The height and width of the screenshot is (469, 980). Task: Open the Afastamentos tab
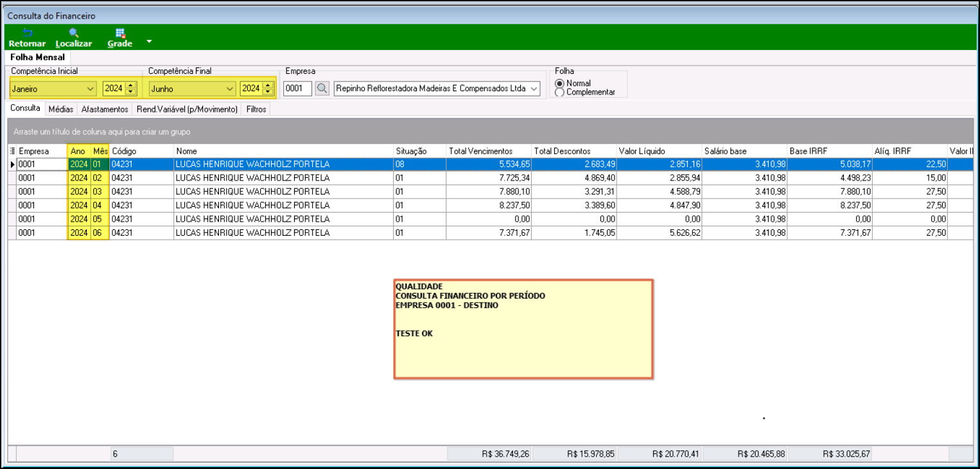coord(105,109)
